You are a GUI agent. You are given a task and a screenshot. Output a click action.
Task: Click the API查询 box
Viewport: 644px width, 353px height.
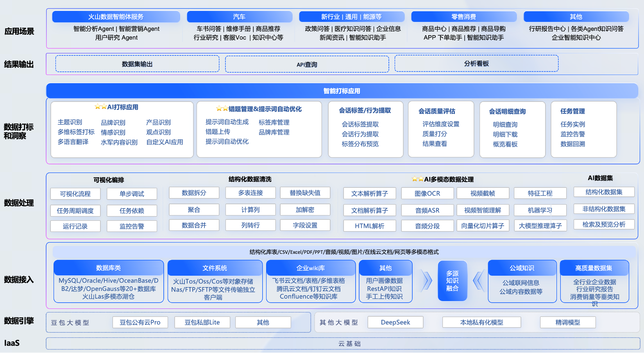307,64
